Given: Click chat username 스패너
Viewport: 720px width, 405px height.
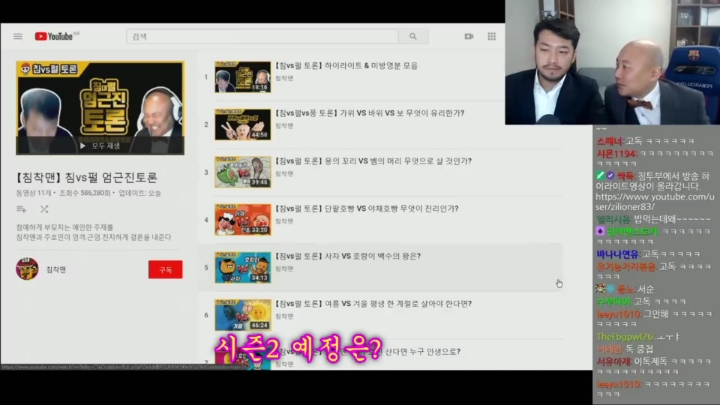Looking at the screenshot, I should click(x=609, y=141).
